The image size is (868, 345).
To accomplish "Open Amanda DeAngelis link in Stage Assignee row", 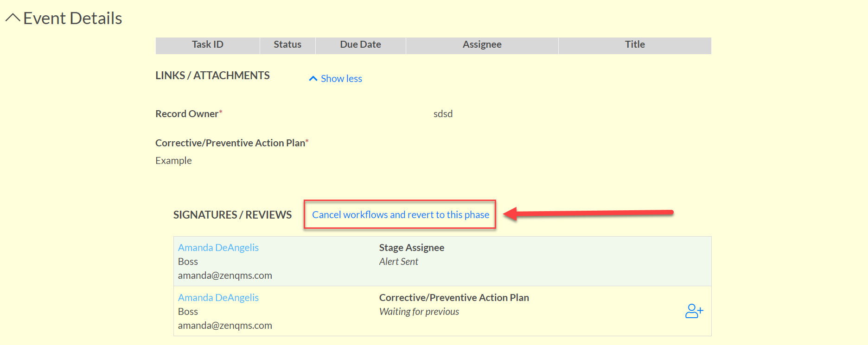I will (218, 247).
